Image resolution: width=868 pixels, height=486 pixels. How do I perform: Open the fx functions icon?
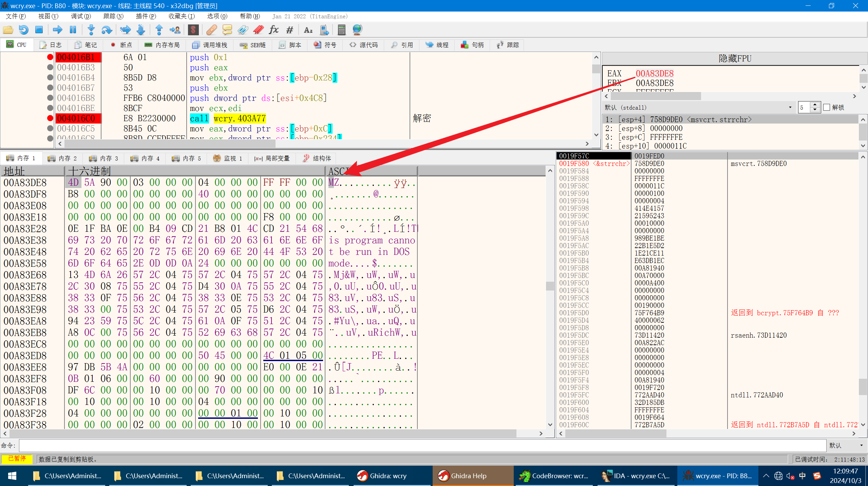tap(273, 30)
